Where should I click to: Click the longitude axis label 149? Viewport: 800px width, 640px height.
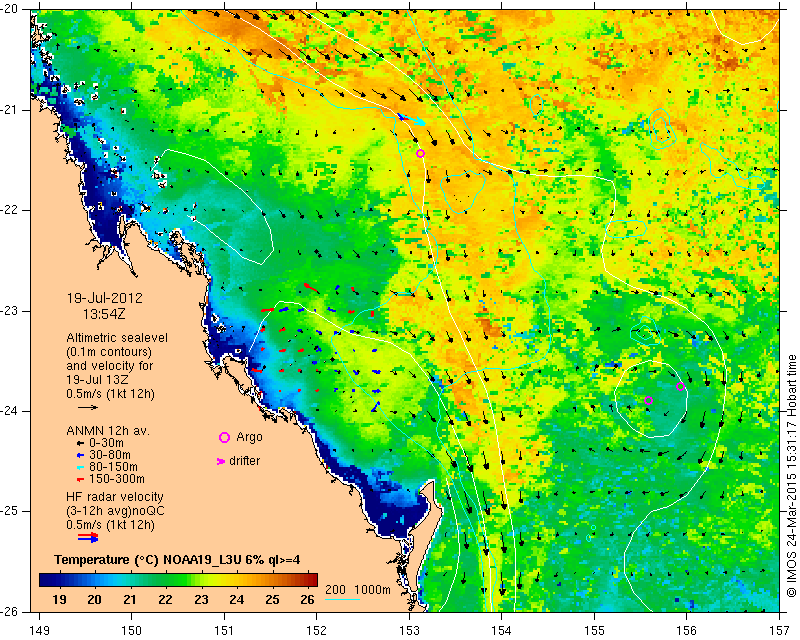pyautogui.click(x=39, y=631)
